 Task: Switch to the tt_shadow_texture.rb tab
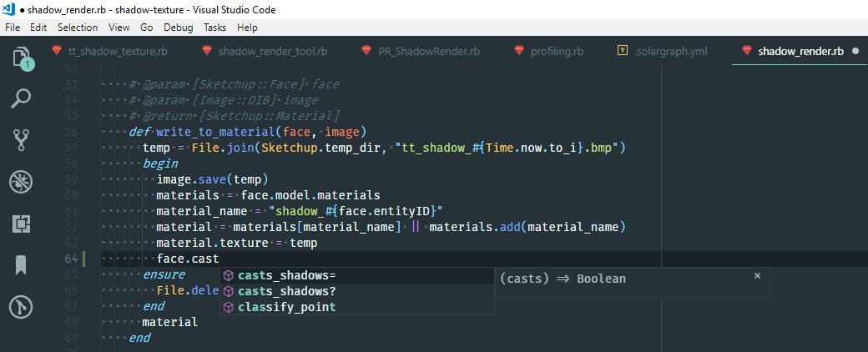118,51
